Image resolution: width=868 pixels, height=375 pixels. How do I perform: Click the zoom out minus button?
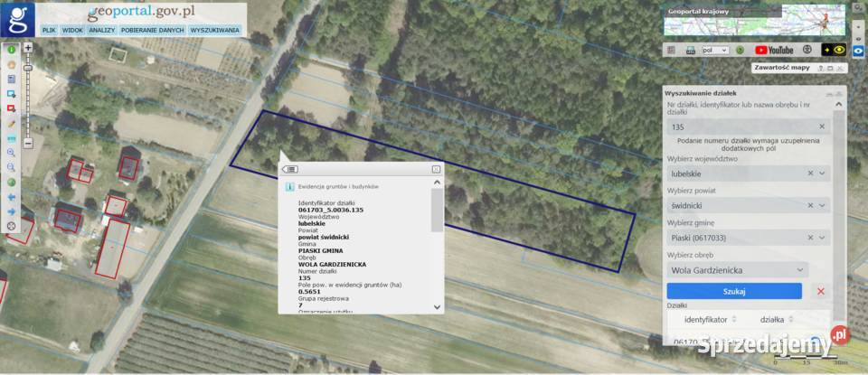click(x=28, y=143)
